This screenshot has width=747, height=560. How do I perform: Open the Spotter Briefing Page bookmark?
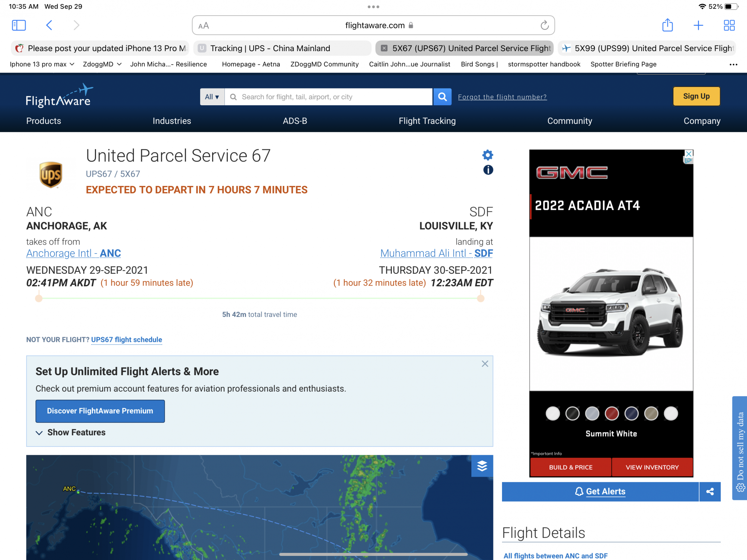point(623,64)
